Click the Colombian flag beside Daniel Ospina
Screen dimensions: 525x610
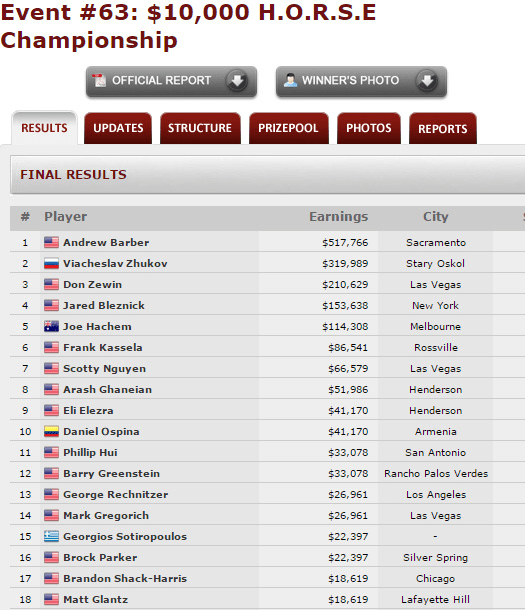click(x=51, y=432)
